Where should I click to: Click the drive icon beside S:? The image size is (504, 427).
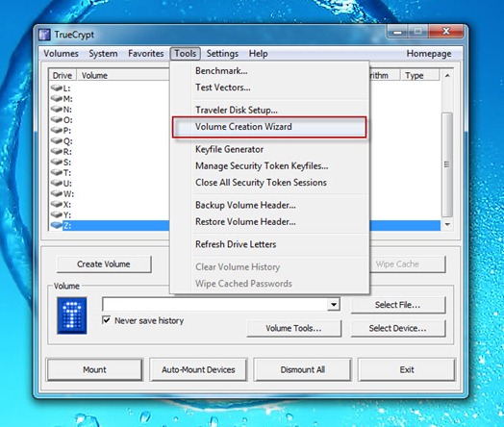[56, 162]
